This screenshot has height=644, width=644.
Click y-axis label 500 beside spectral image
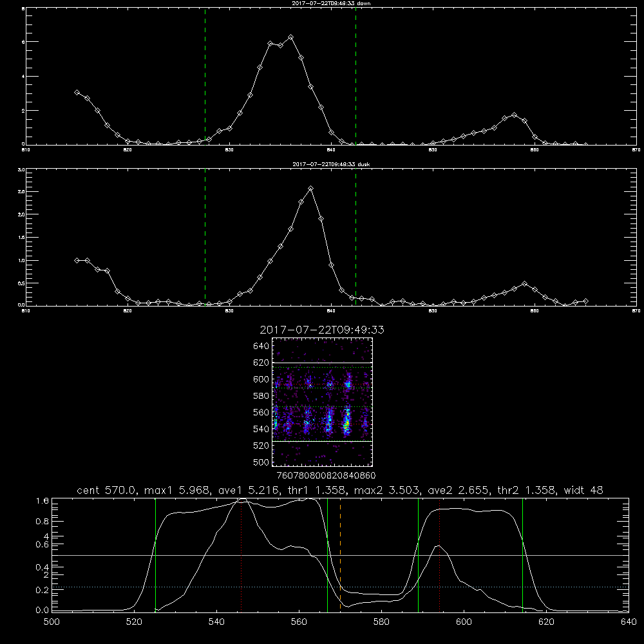pos(261,462)
